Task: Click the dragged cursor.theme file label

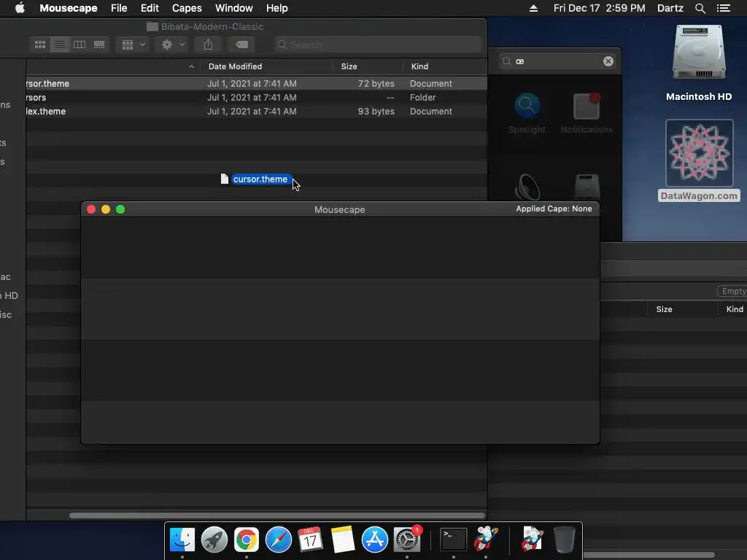Action: click(x=260, y=179)
